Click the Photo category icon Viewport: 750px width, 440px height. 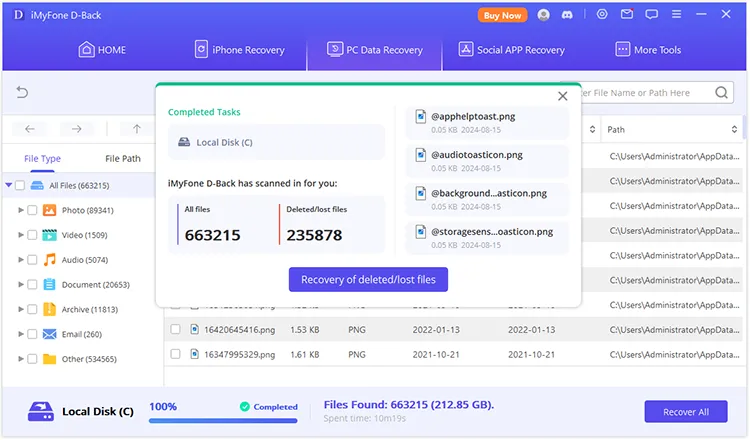49,210
